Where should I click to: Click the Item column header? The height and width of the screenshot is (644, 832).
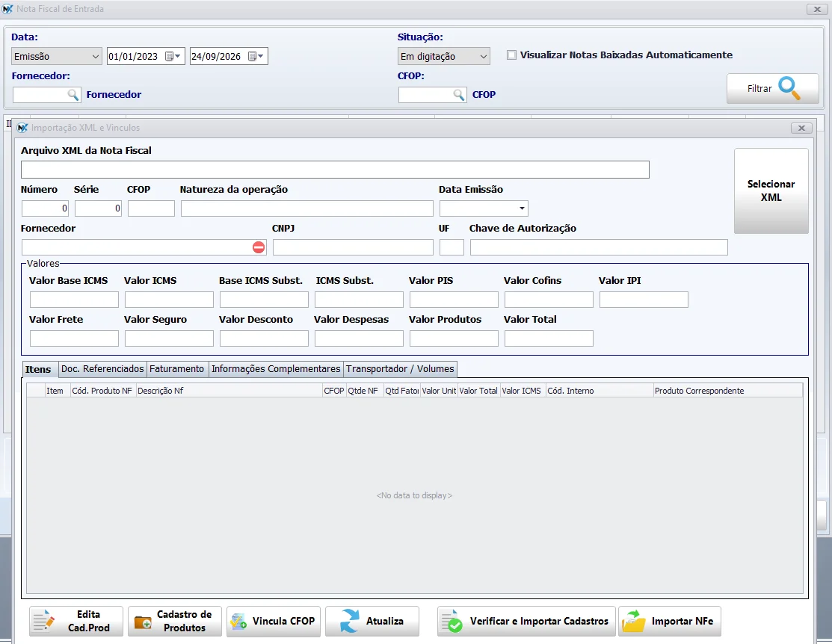pyautogui.click(x=58, y=391)
